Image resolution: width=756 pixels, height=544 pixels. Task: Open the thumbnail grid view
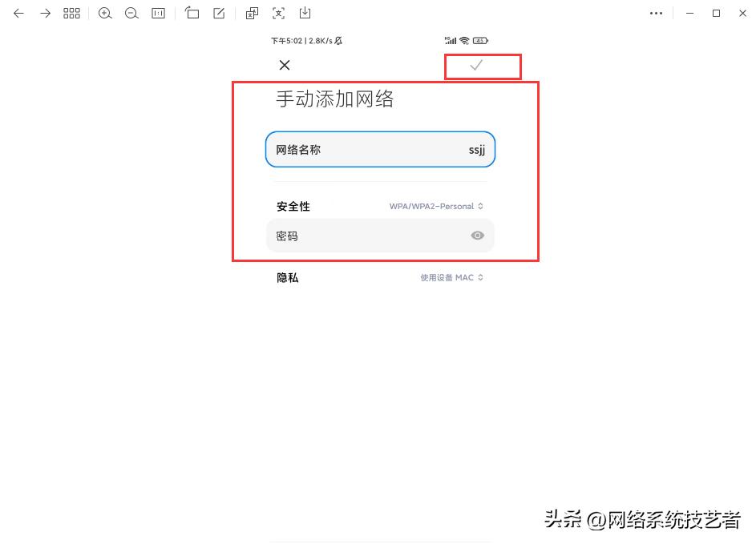71,13
